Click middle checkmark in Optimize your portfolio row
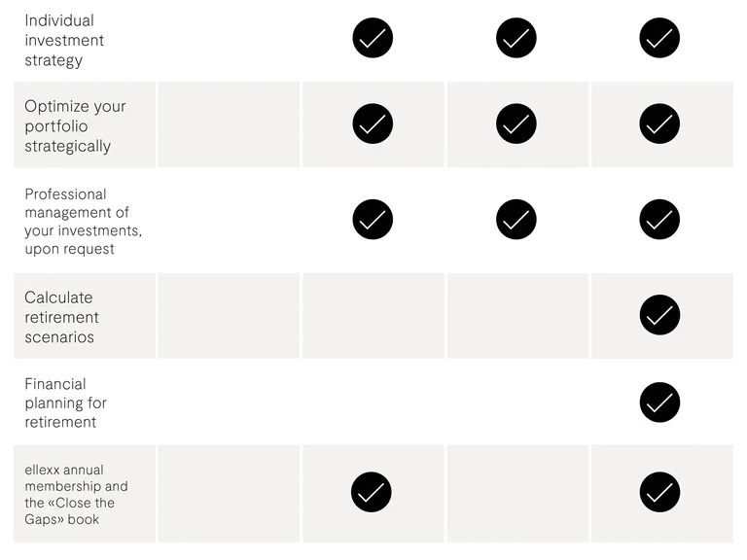The image size is (747, 560). (x=516, y=123)
